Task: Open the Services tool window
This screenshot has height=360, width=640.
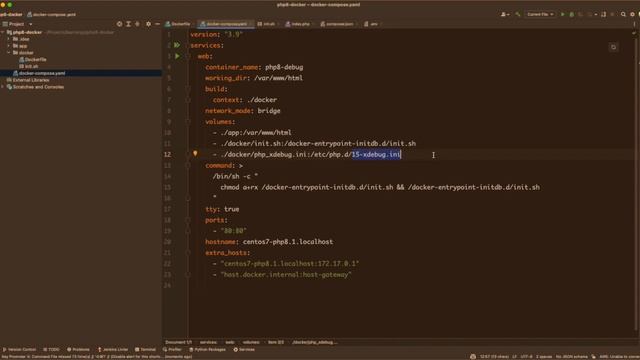Action: click(244, 349)
